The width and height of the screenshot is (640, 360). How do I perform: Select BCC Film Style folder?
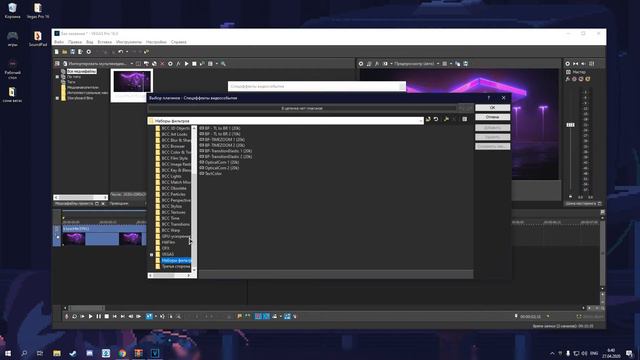click(x=172, y=158)
